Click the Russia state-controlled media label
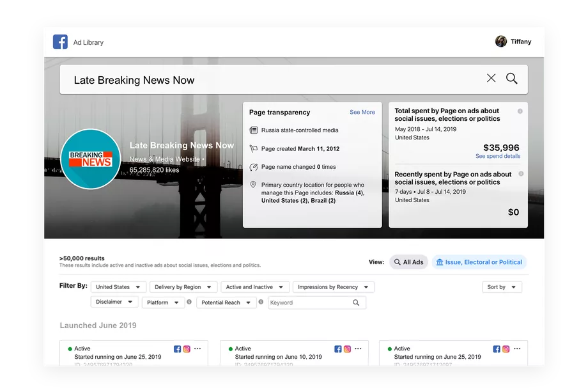 pyautogui.click(x=300, y=130)
